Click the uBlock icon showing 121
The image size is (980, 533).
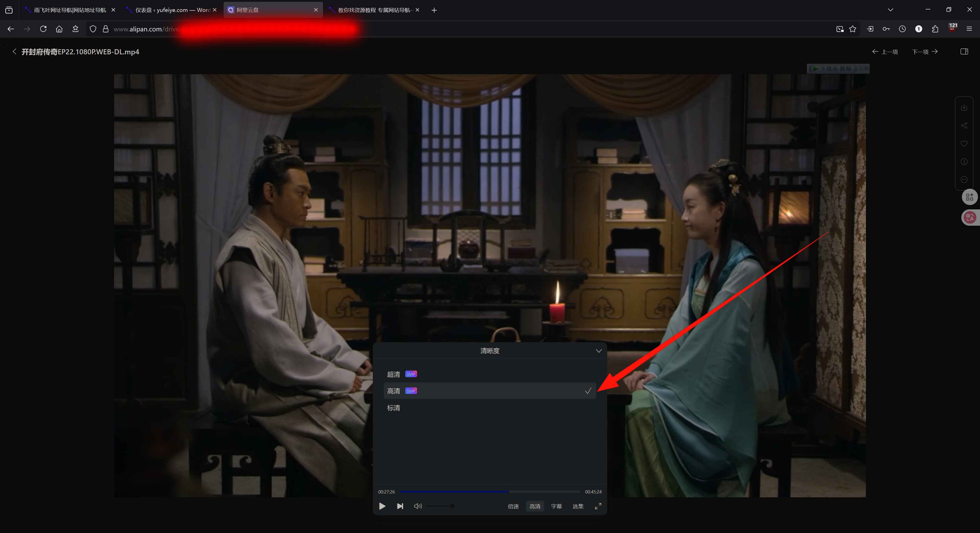point(952,28)
